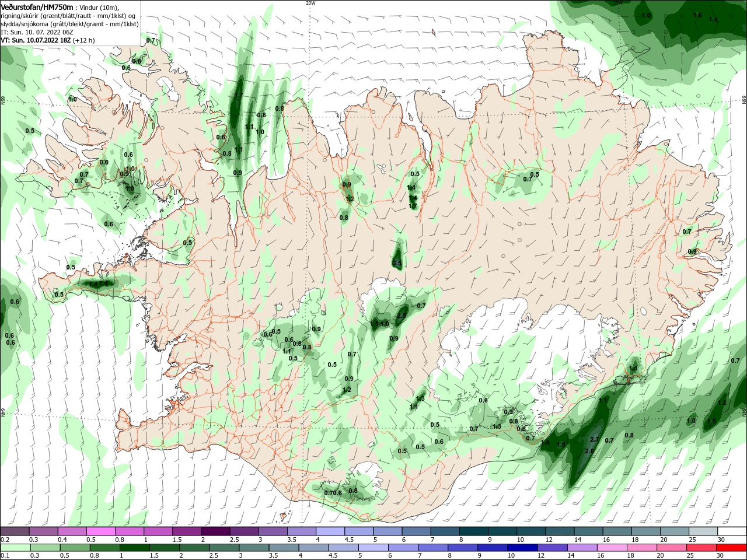
Task: Click the 20W longitude label at the top edge
Action: pyautogui.click(x=310, y=3)
